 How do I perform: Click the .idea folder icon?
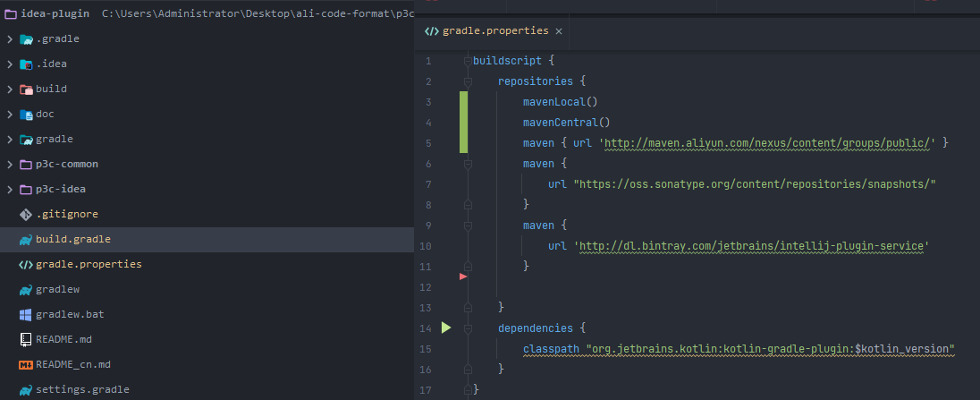click(x=26, y=64)
